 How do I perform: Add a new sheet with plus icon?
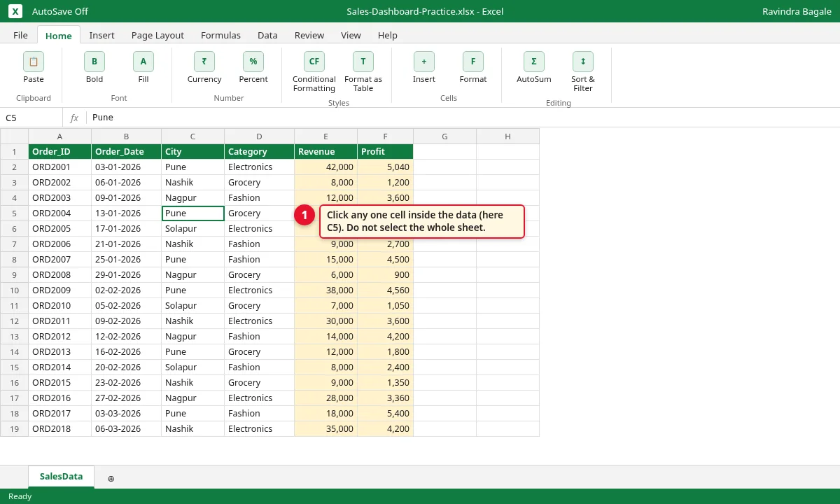111,478
